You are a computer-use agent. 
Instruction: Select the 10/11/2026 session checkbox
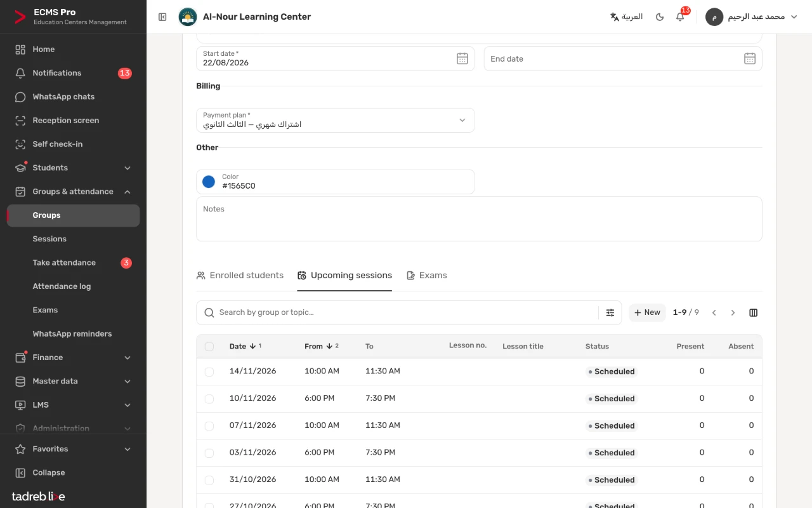(x=209, y=399)
